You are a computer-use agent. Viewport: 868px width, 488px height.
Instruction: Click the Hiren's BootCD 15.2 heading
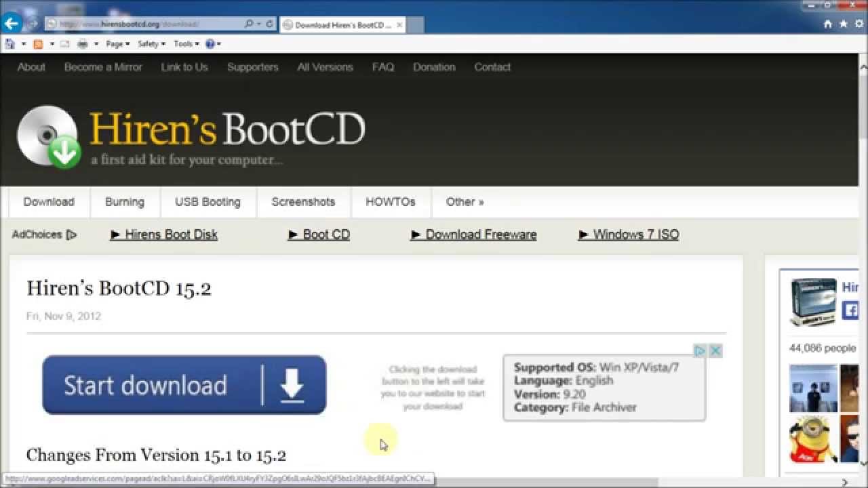(119, 288)
